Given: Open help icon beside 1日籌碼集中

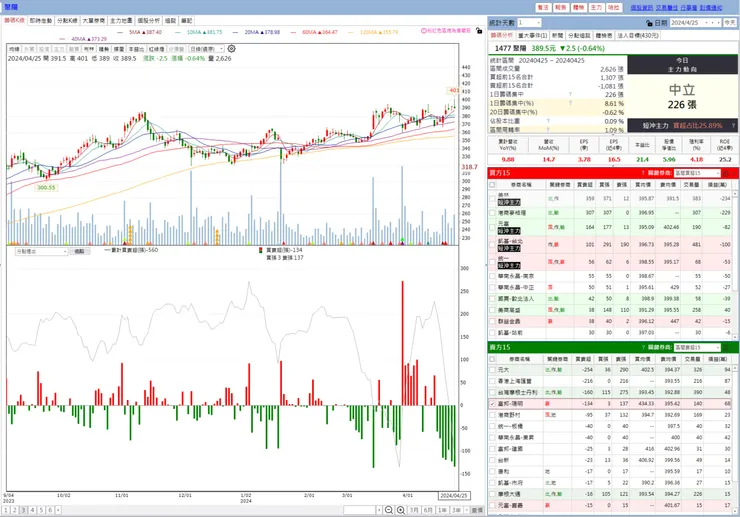Looking at the screenshot, I should tap(570, 94).
